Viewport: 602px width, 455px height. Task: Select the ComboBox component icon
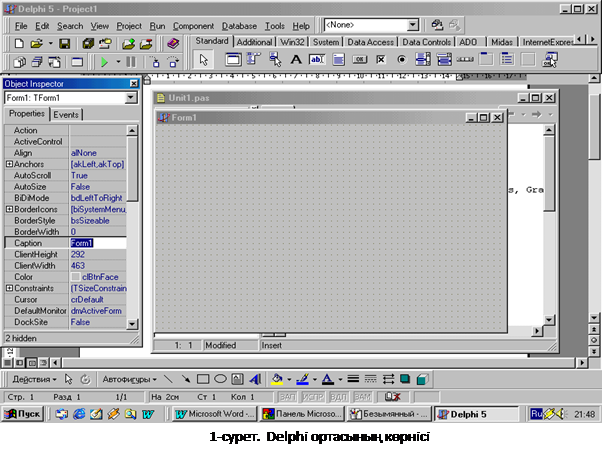coord(444,60)
